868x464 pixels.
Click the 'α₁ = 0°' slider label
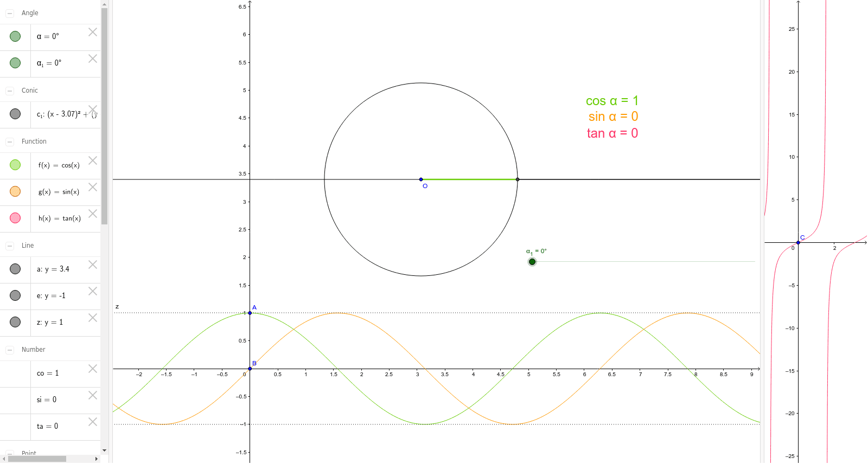[x=537, y=252]
